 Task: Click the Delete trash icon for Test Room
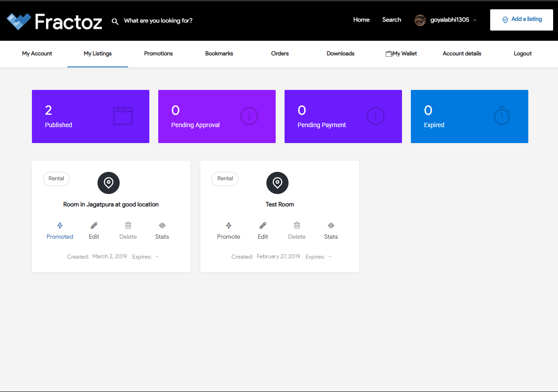click(x=297, y=225)
